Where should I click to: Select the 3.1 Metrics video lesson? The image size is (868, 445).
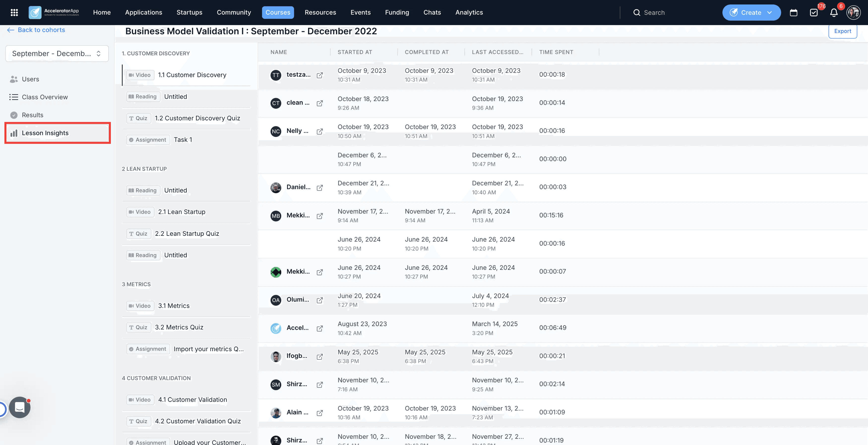(186, 306)
